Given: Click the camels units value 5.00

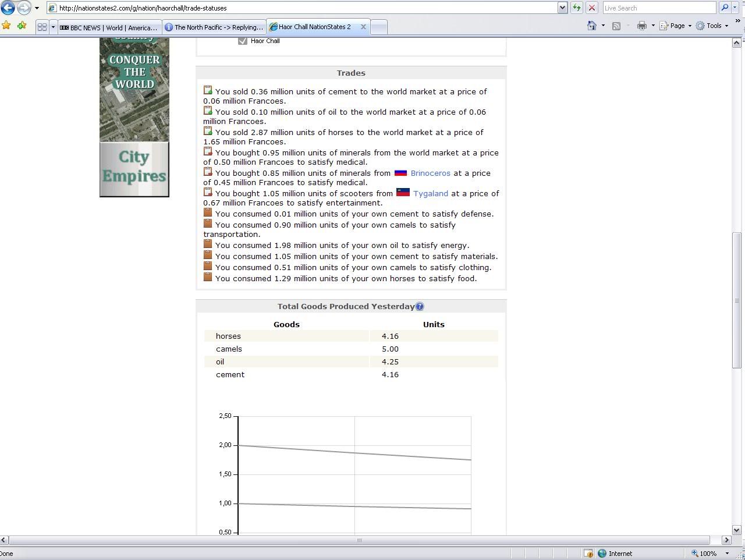Looking at the screenshot, I should click(390, 349).
